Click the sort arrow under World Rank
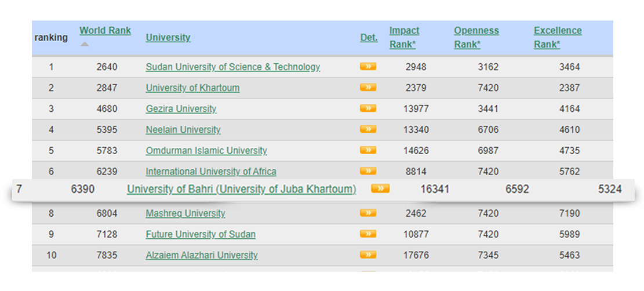Image resolution: width=644 pixels, height=291 pixels. pos(85,44)
